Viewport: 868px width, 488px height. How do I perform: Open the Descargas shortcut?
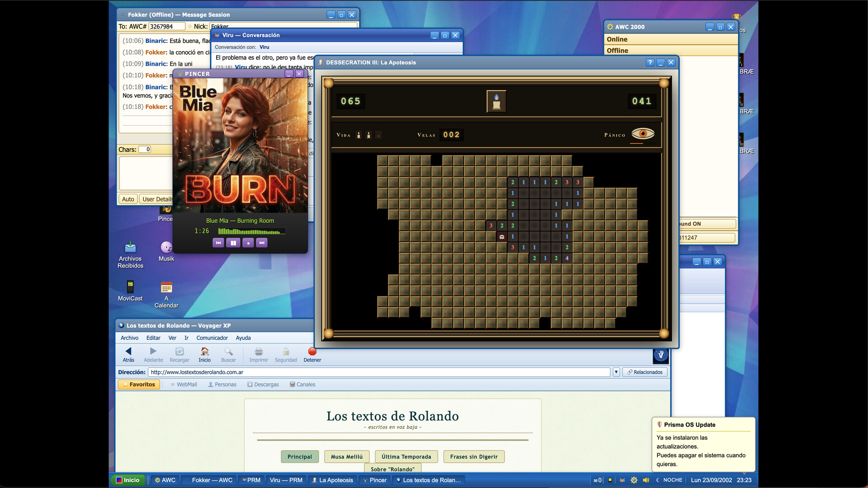[x=263, y=385]
